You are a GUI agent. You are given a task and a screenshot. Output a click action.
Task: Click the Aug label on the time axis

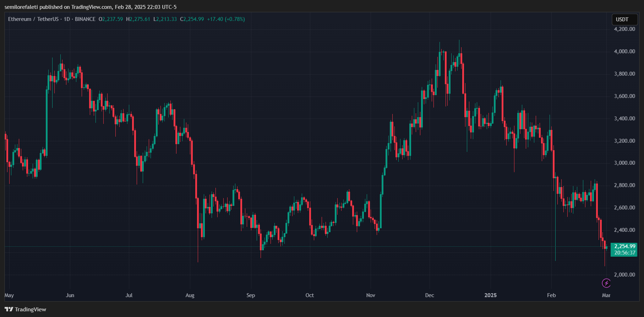190,295
